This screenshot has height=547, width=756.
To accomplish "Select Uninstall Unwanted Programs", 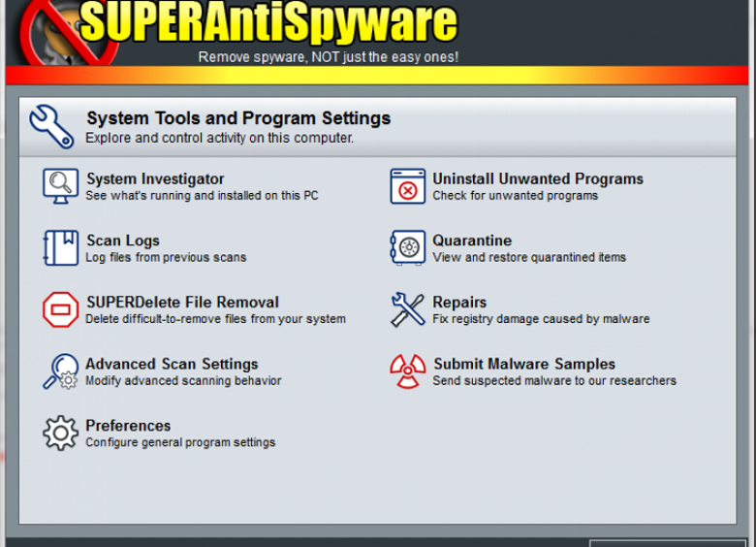I will pos(538,179).
